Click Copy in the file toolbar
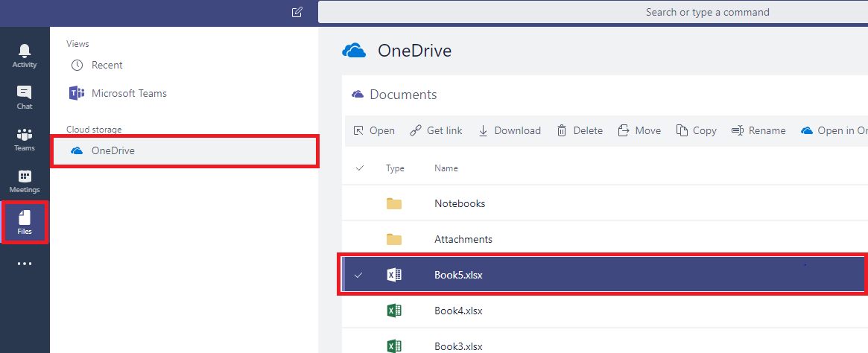This screenshot has width=868, height=353. (697, 130)
